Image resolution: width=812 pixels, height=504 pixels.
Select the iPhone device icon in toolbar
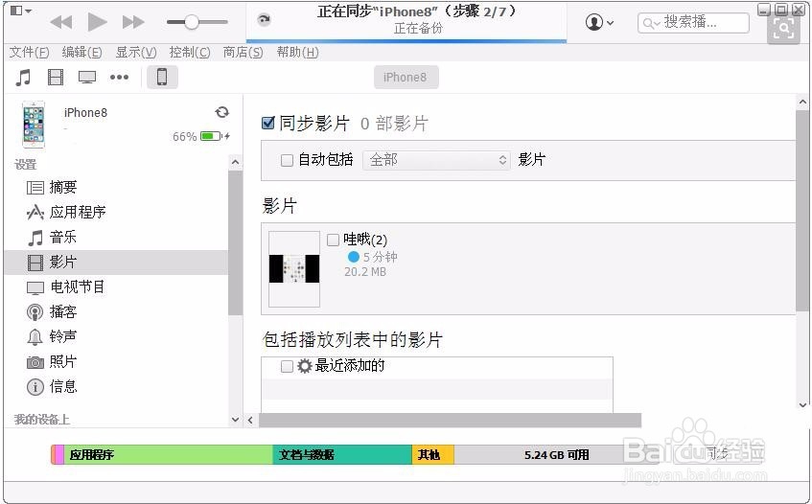pos(162,77)
